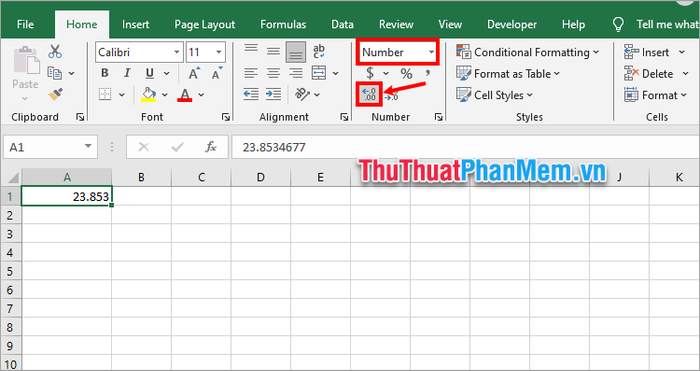
Task: Switch to Developer tab
Action: (512, 24)
